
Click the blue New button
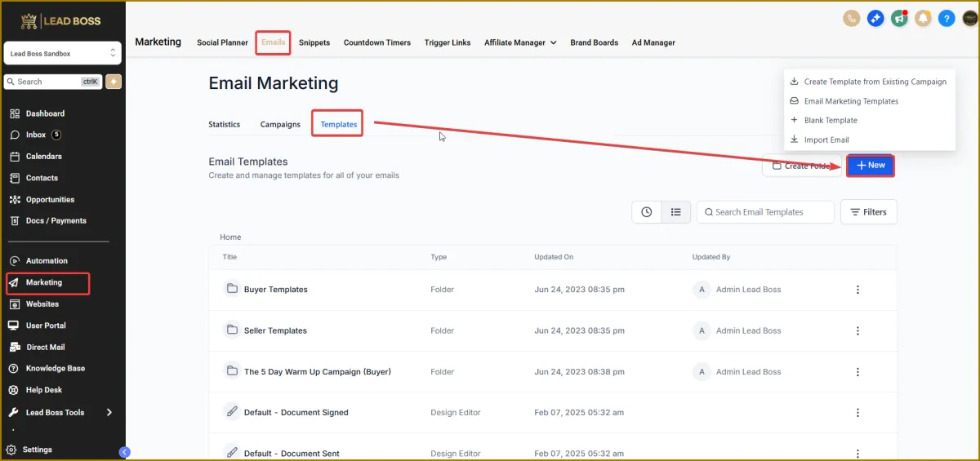pos(871,166)
